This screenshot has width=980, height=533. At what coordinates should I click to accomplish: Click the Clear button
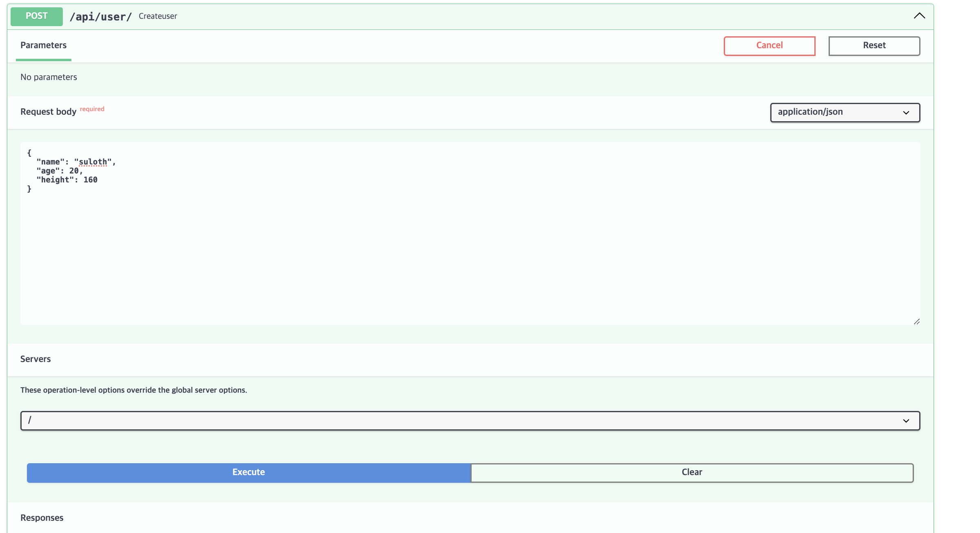[x=692, y=472]
